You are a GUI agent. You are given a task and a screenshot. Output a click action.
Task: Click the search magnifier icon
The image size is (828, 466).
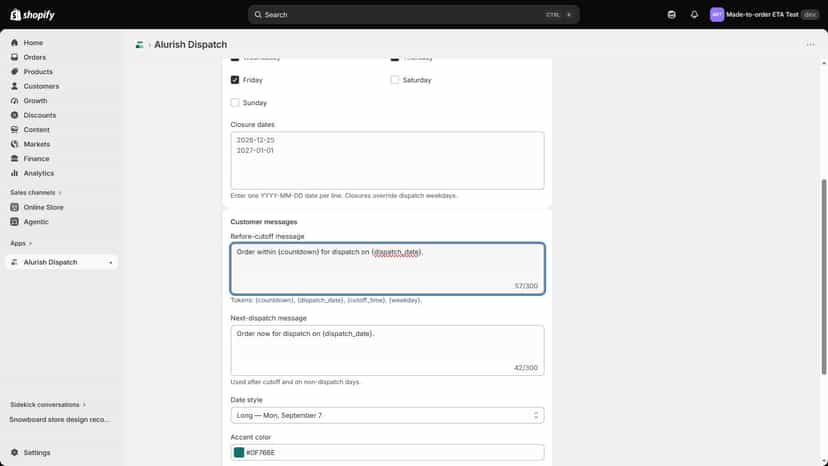[258, 15]
